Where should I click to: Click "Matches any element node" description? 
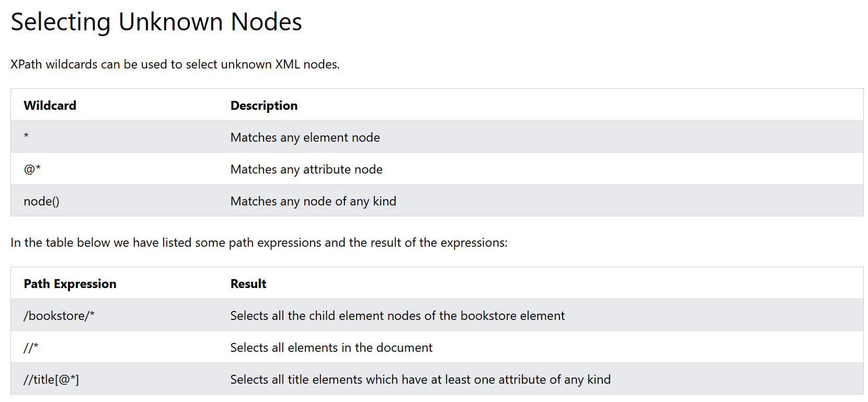(305, 137)
